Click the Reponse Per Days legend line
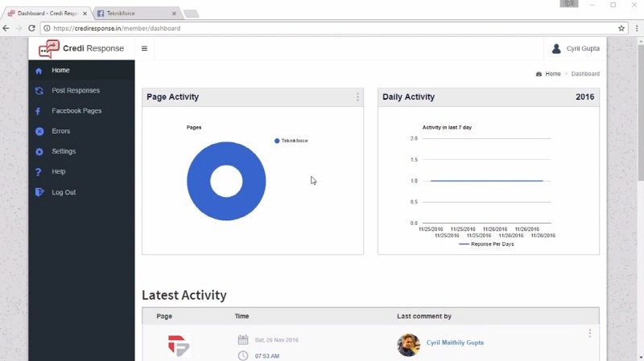This screenshot has width=644, height=361. tap(464, 244)
